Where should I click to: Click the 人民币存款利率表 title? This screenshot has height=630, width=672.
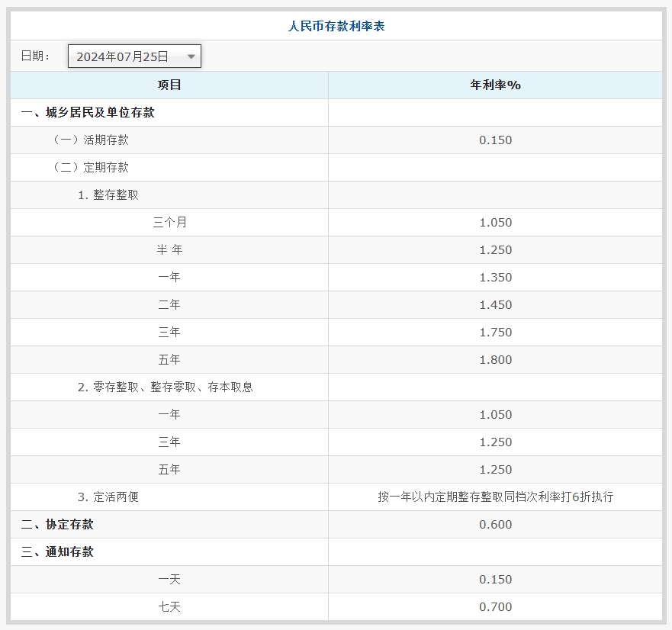point(336,27)
